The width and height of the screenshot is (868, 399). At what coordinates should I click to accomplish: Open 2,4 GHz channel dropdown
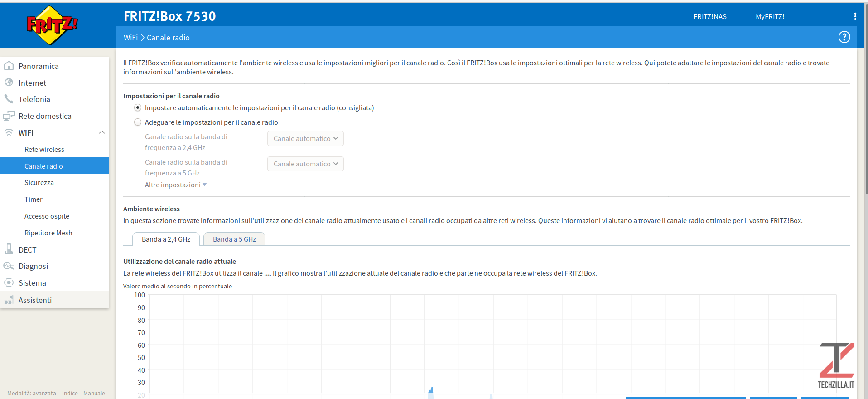coord(305,139)
